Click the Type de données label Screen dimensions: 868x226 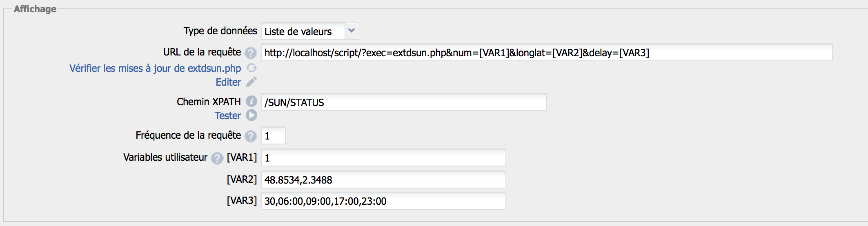(220, 31)
